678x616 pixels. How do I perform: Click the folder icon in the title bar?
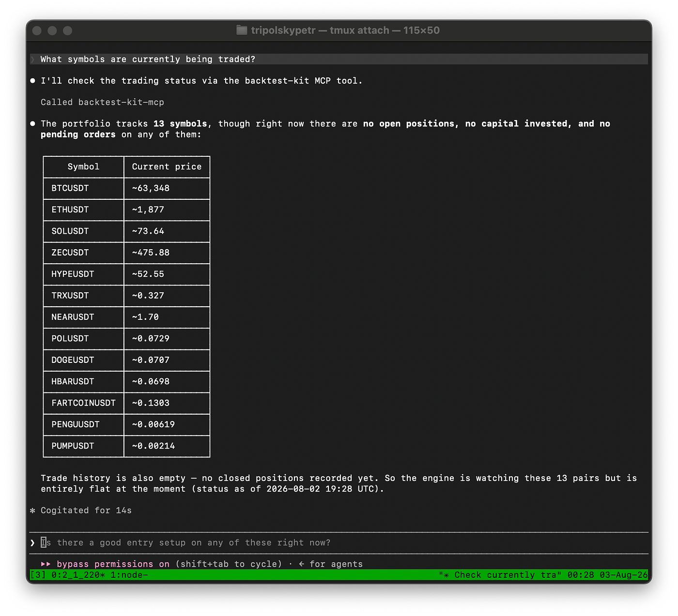pos(242,30)
